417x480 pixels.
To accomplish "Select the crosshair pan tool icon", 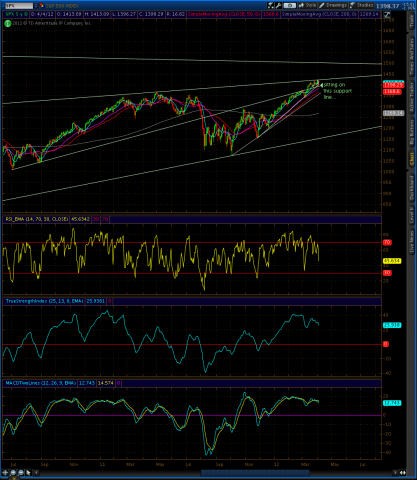I will click(x=5, y=473).
